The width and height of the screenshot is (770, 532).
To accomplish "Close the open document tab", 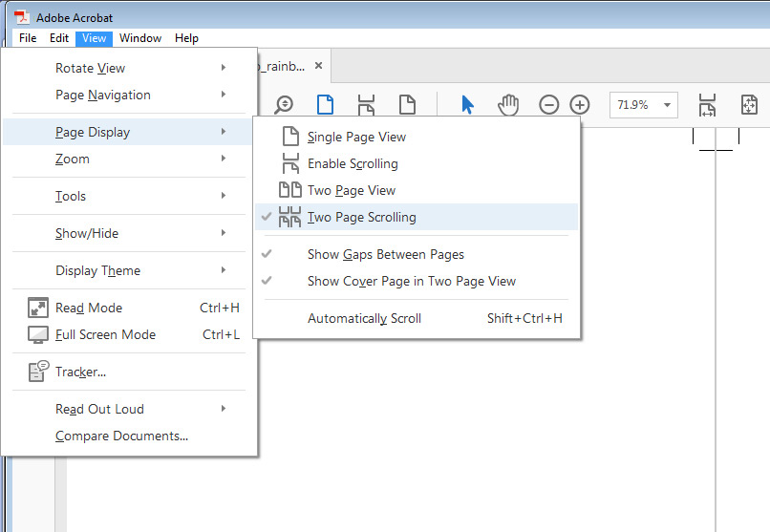I will [x=319, y=66].
